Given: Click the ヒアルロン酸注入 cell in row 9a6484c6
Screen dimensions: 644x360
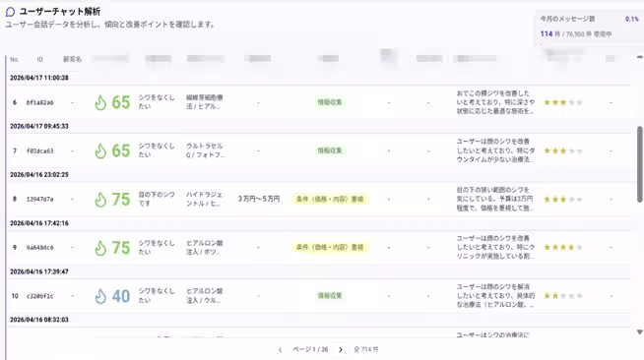Looking at the screenshot, I should click(204, 247).
